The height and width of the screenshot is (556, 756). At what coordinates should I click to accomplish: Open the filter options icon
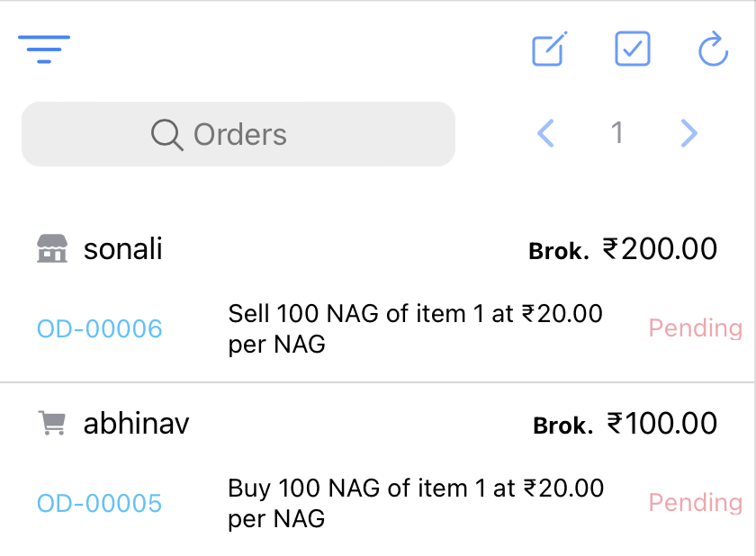[43, 49]
